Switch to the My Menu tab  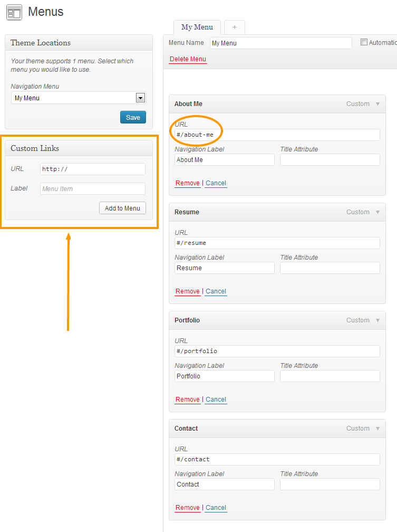[x=197, y=27]
